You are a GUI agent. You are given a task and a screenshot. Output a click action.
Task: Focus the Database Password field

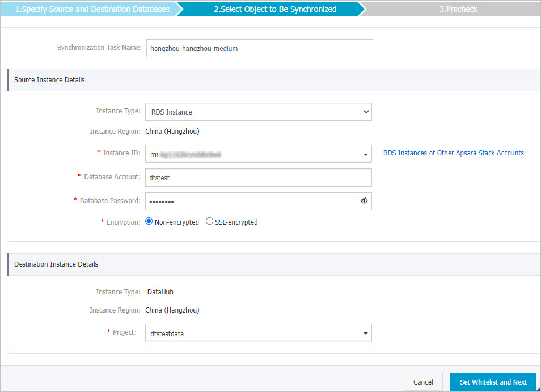click(259, 201)
